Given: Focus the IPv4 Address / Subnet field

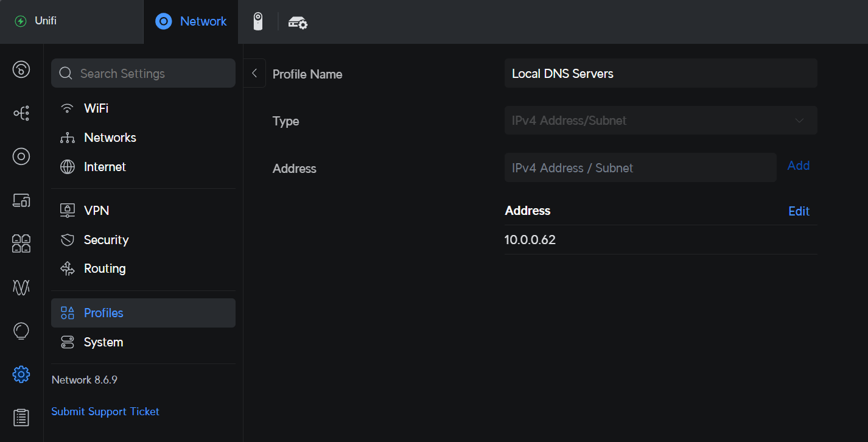Looking at the screenshot, I should 640,168.
